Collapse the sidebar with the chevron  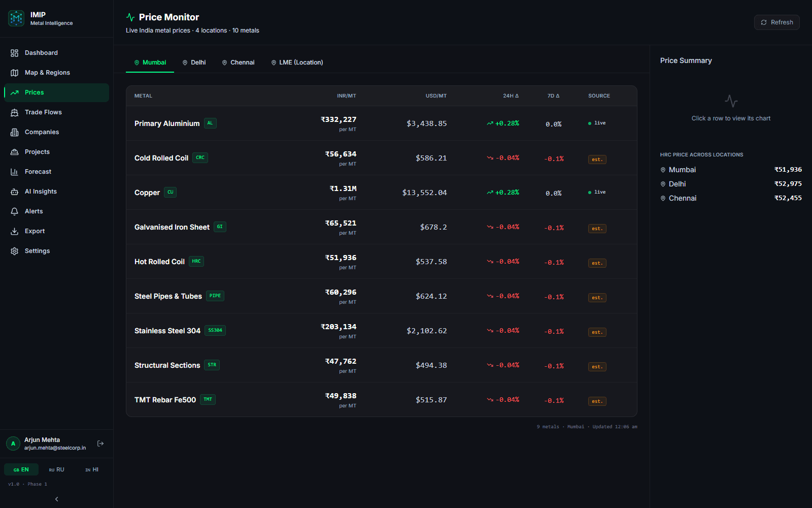pos(56,499)
